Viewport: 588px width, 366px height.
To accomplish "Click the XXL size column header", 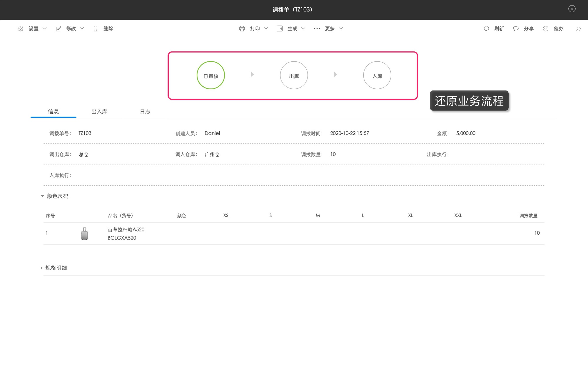I will (x=458, y=216).
